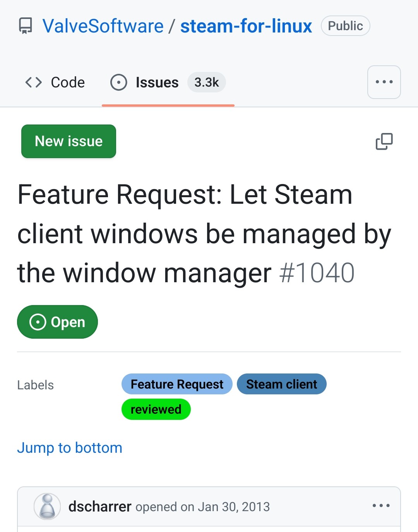Select the green reviewed label

[x=156, y=409]
